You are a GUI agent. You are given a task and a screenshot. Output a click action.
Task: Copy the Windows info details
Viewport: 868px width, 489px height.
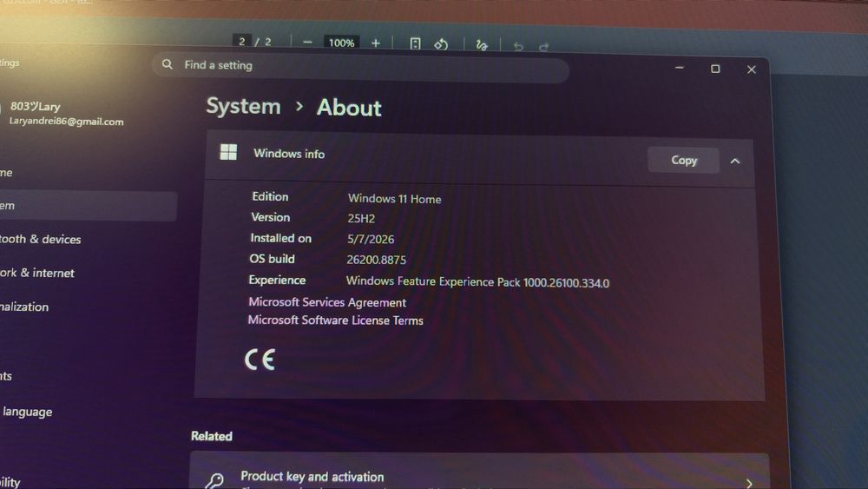[684, 160]
